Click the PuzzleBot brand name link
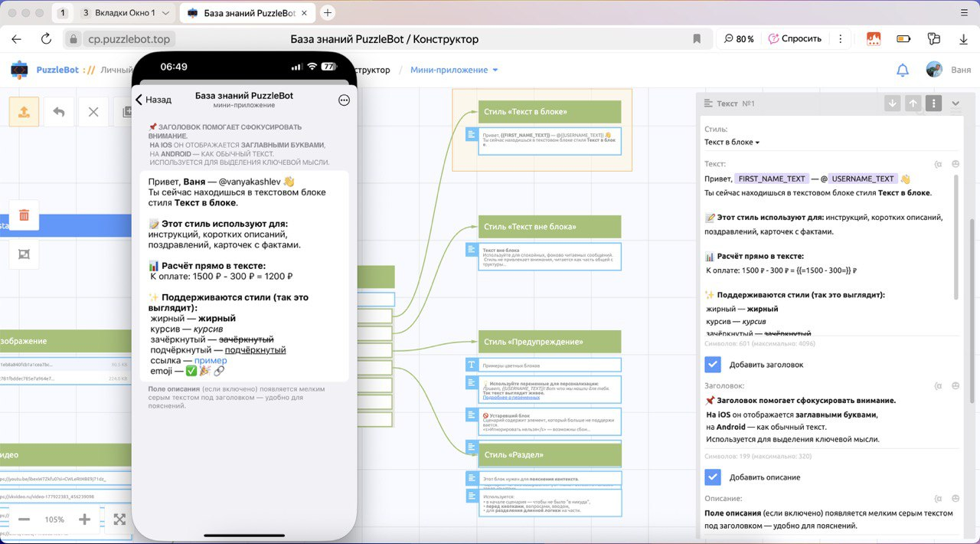Viewport: 980px width, 544px height. [x=58, y=70]
